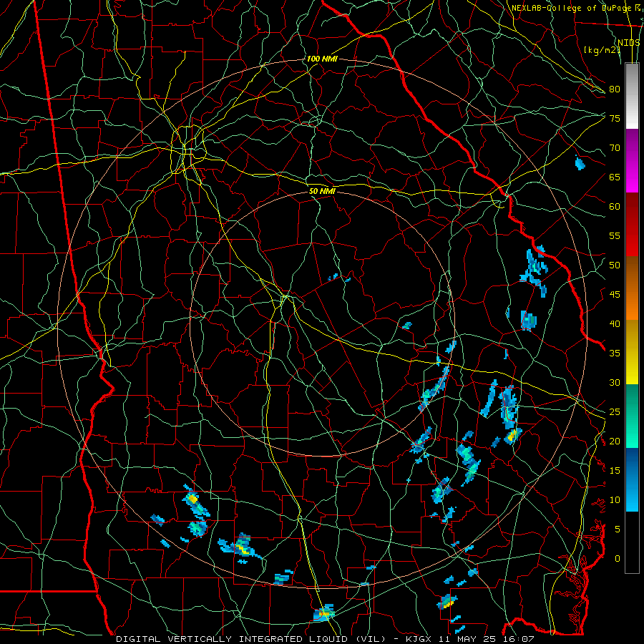Click the 70 value on the scale

[615, 148]
